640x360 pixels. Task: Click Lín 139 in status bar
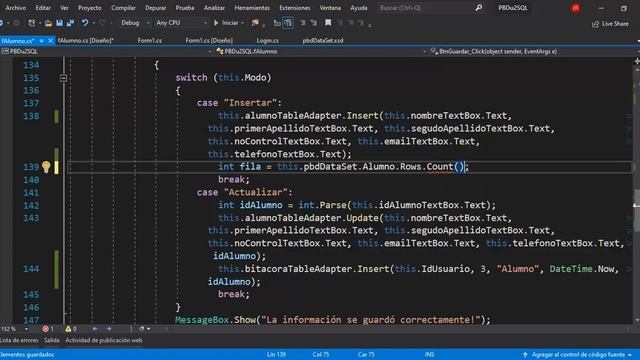[276, 354]
